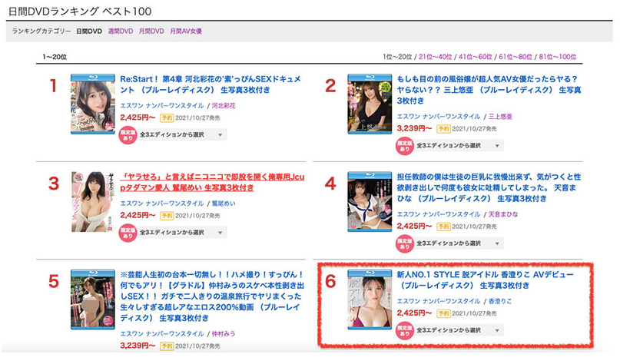The width and height of the screenshot is (620, 364).
Task: Open the rank 3 red underlined title
Action: click(x=212, y=182)
